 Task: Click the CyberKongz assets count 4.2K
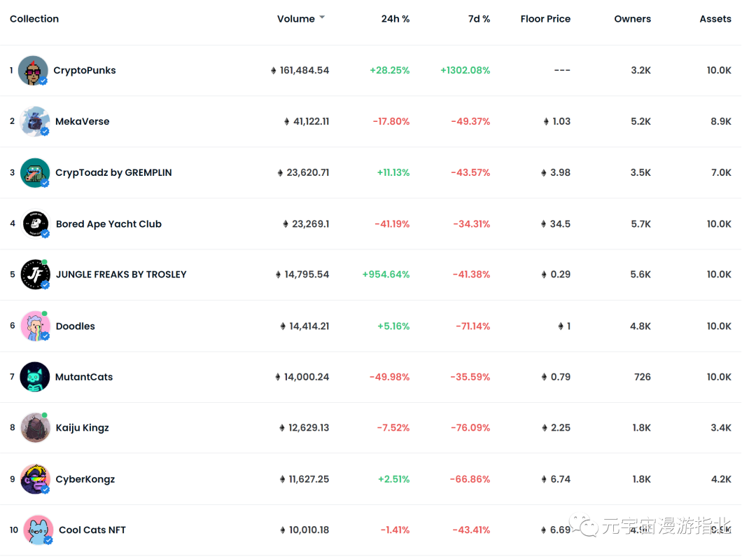pyautogui.click(x=721, y=479)
